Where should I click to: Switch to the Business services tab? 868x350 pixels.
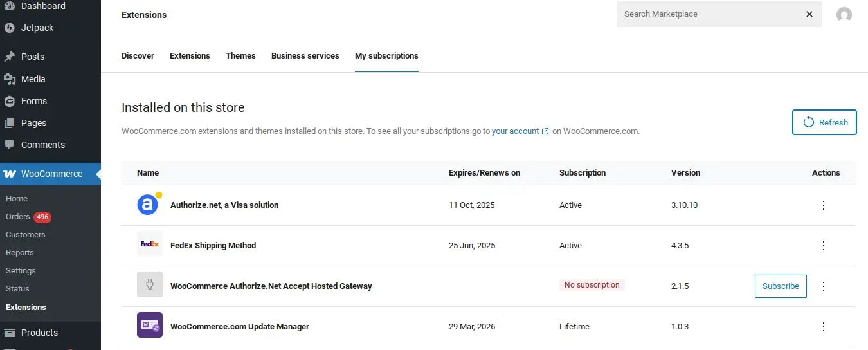[x=305, y=56]
